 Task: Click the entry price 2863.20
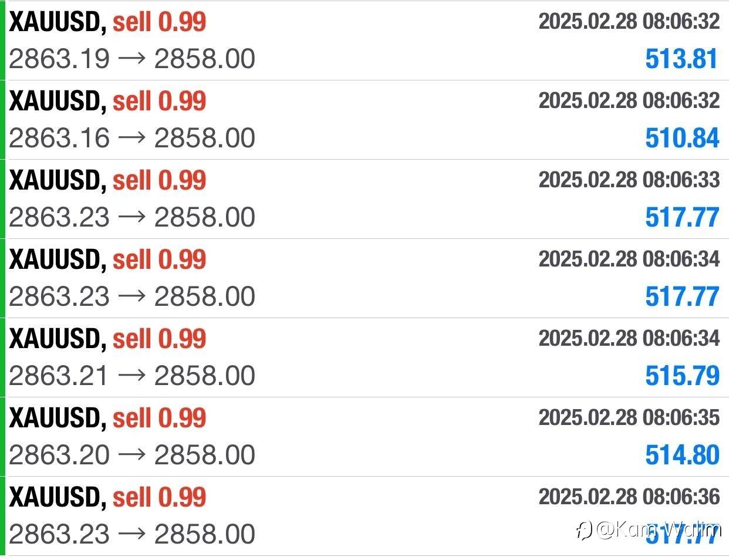pos(59,456)
